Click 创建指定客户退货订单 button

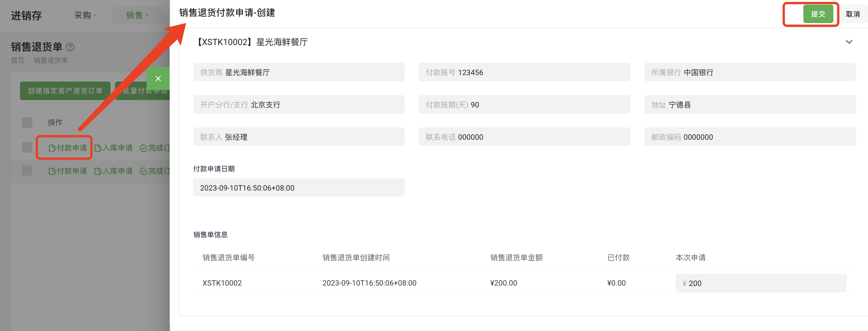point(65,91)
